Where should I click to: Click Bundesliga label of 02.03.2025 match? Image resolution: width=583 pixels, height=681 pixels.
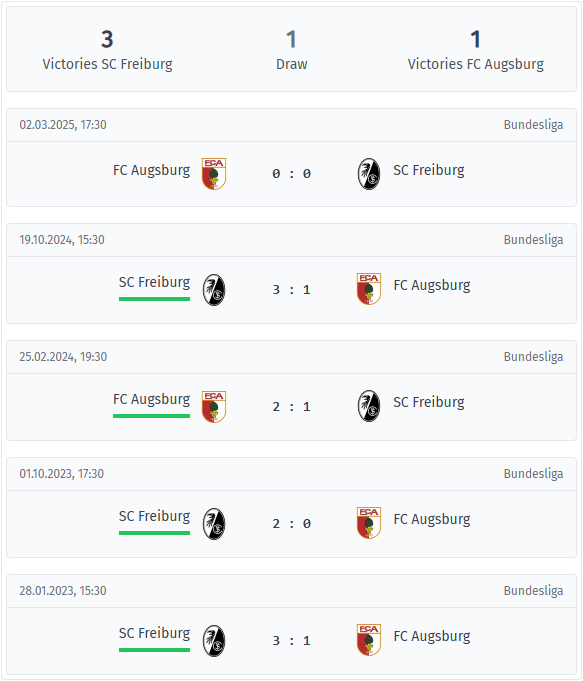coord(533,125)
